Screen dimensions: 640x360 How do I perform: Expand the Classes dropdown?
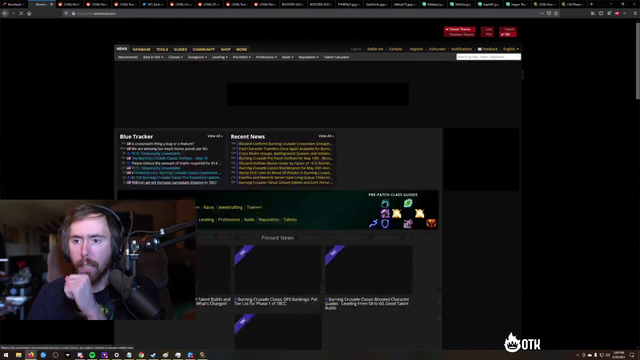(x=176, y=57)
